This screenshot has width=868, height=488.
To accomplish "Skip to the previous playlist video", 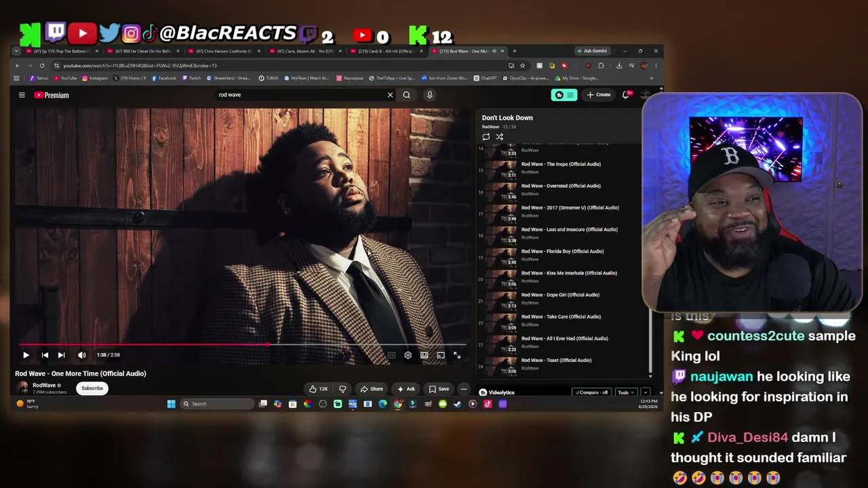I will (x=45, y=355).
